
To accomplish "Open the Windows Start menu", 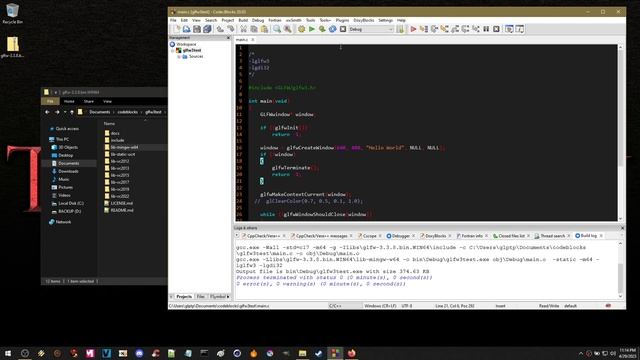I will pos(8,353).
